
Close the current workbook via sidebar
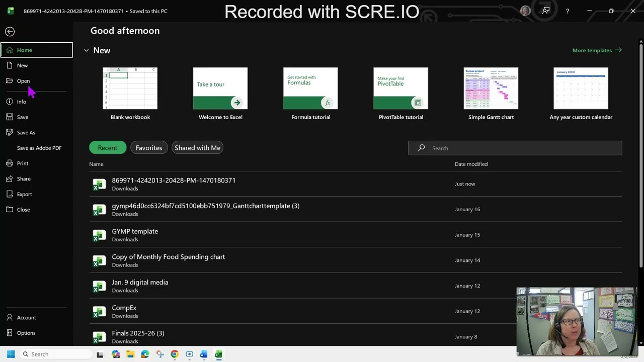pyautogui.click(x=37, y=210)
